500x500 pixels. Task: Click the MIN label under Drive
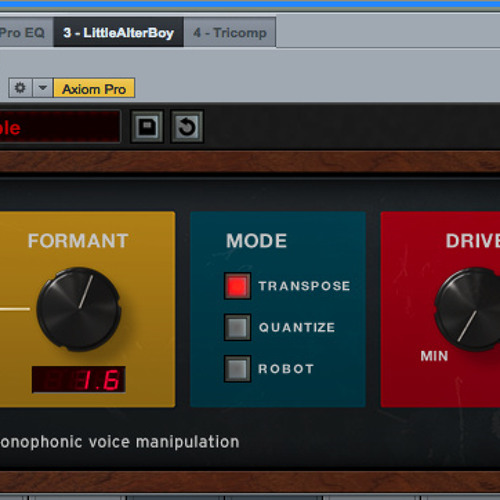pyautogui.click(x=434, y=356)
